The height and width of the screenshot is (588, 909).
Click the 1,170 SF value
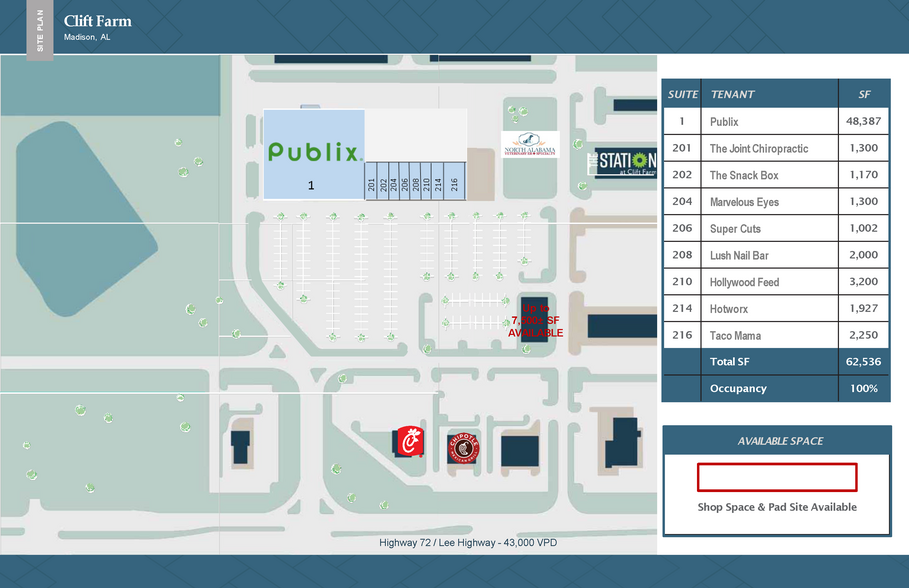click(x=863, y=175)
